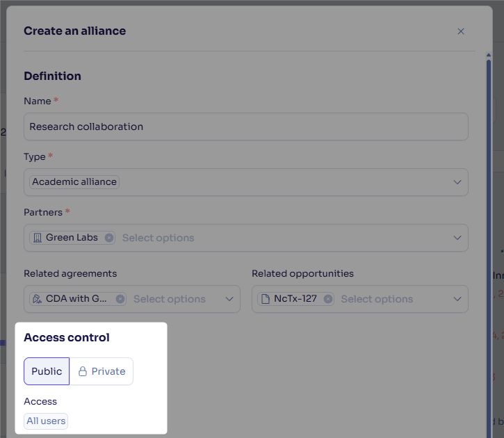Click the dialog's vertical scrollbar thumb
This screenshot has height=438, width=504.
[489, 248]
